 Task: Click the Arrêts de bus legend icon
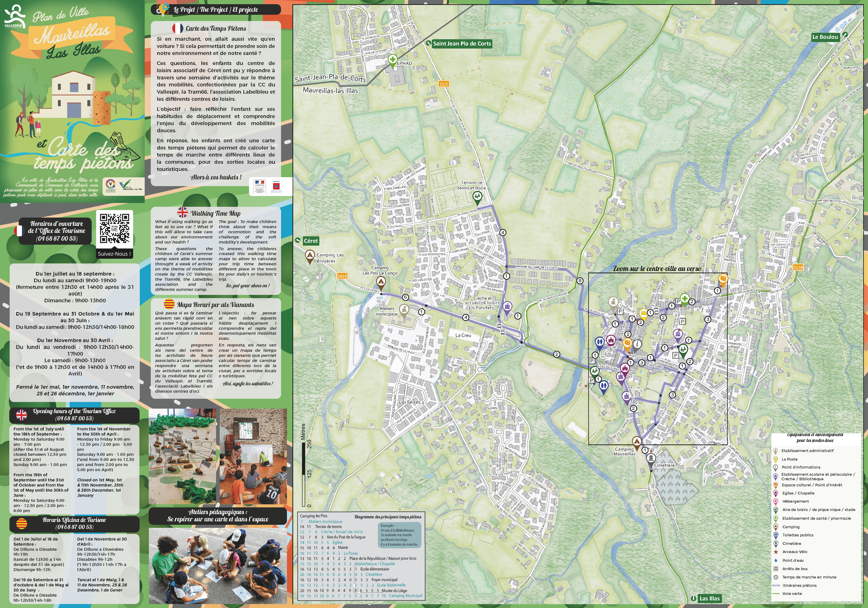(x=776, y=569)
